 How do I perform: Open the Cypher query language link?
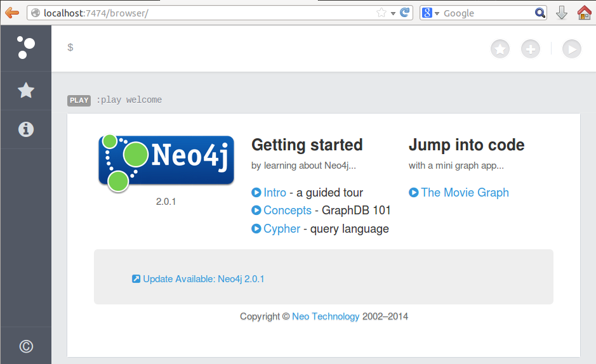281,228
